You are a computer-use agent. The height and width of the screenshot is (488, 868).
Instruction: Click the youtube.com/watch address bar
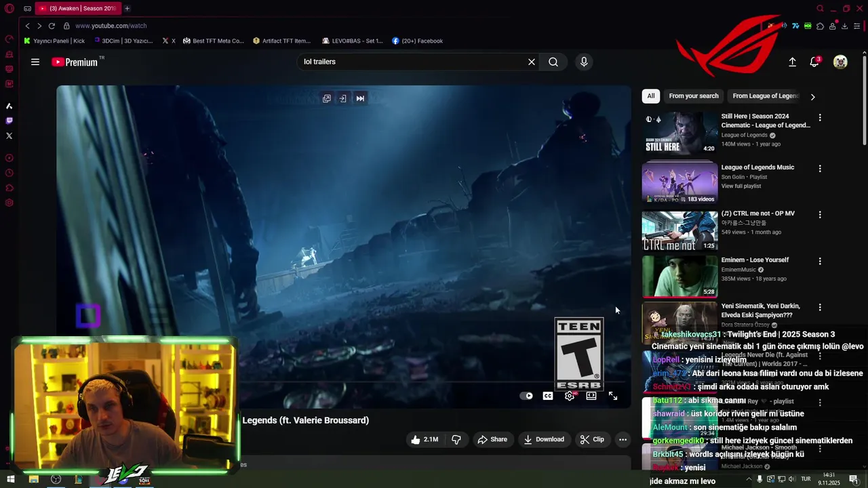click(x=111, y=26)
